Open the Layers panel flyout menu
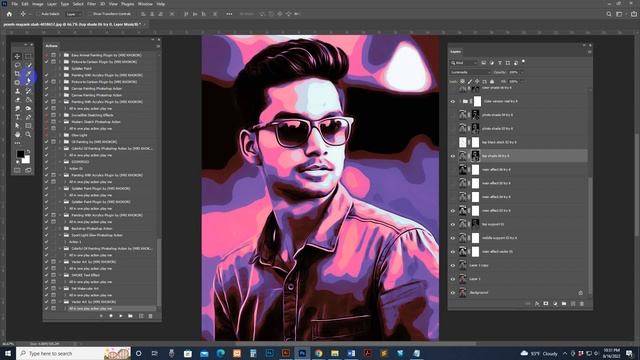The width and height of the screenshot is (640, 360). tap(589, 52)
